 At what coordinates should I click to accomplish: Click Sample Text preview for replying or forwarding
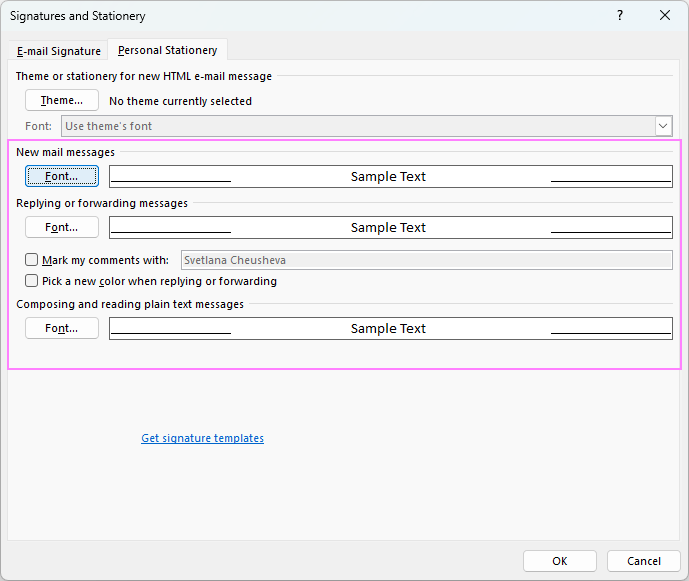tap(391, 227)
